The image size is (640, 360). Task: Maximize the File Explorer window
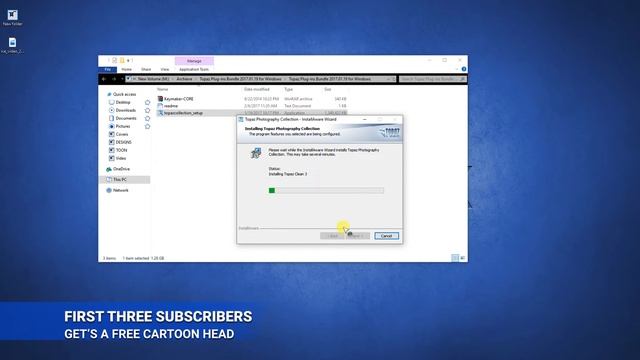(x=444, y=60)
